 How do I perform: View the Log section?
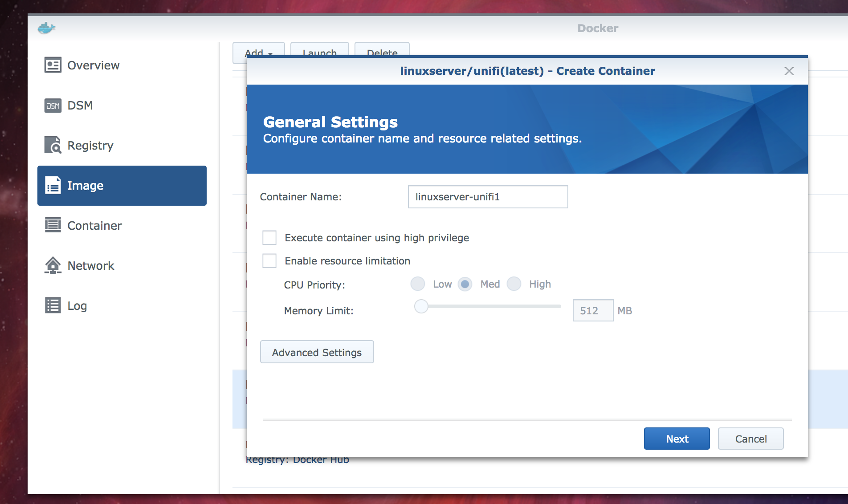(x=122, y=305)
